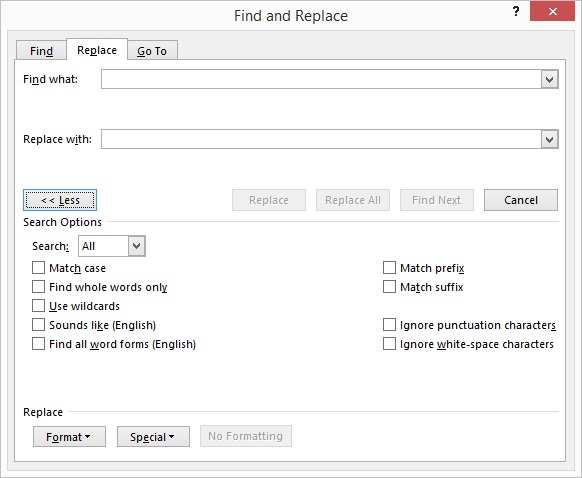Open the Search direction dropdown showing All

(112, 246)
